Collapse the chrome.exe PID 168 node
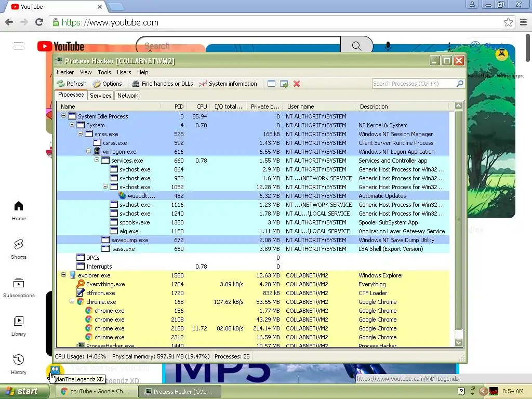Screen dimensions: 532x399 [x=72, y=301]
